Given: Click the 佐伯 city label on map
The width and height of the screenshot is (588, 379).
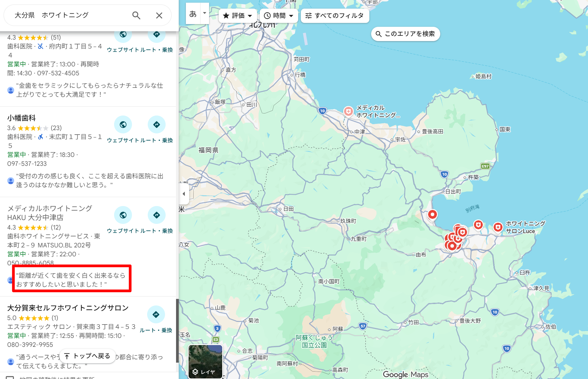Looking at the screenshot, I should [x=551, y=327].
